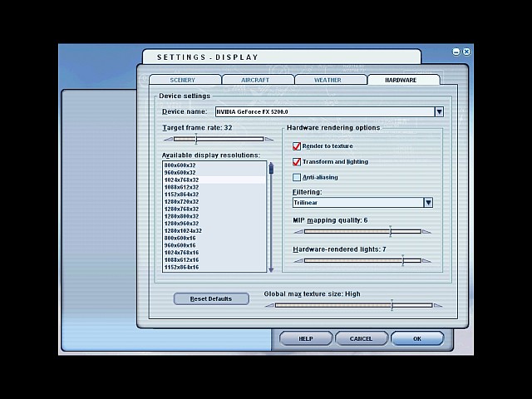Select resolution 1280x720x32
This screenshot has height=399, width=532.
click(214, 201)
